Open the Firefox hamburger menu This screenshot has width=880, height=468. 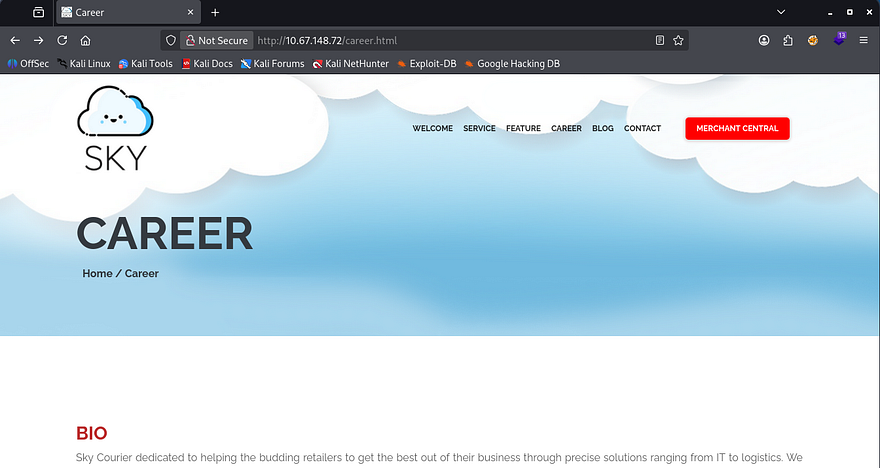(x=863, y=41)
